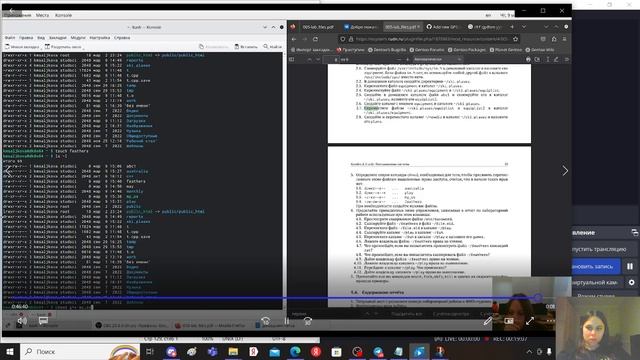Enter fullscreen in the video player
This screenshot has width=640, height=360.
[530, 321]
